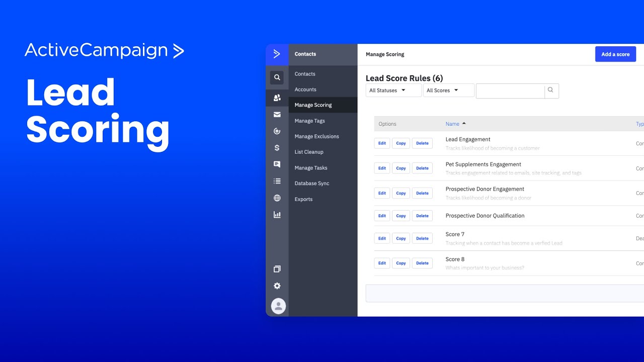Click the copy pages icon near the sidebar bottom

coord(277,269)
